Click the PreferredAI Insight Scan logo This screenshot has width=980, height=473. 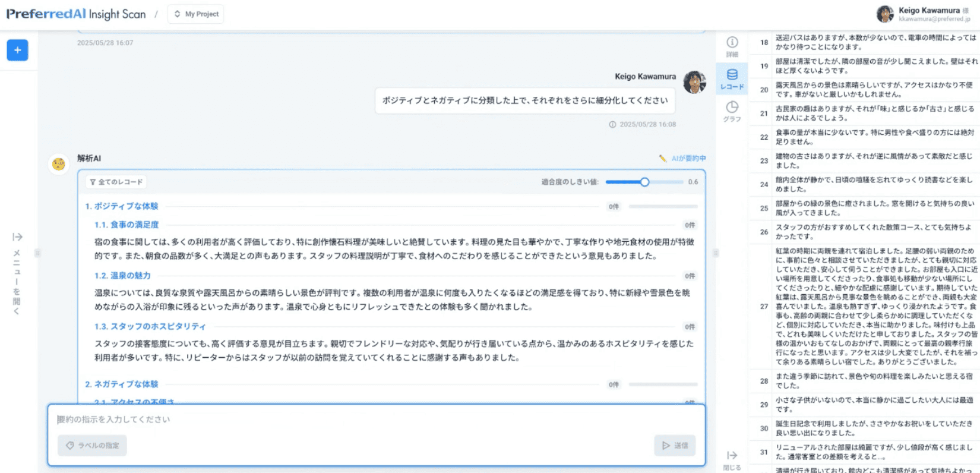click(76, 14)
